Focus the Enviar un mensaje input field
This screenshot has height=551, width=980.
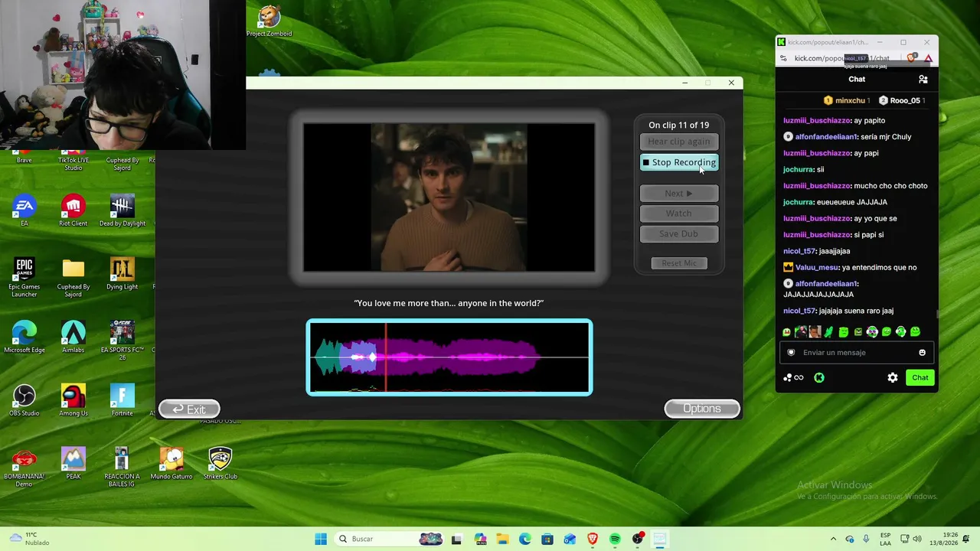pyautogui.click(x=856, y=353)
